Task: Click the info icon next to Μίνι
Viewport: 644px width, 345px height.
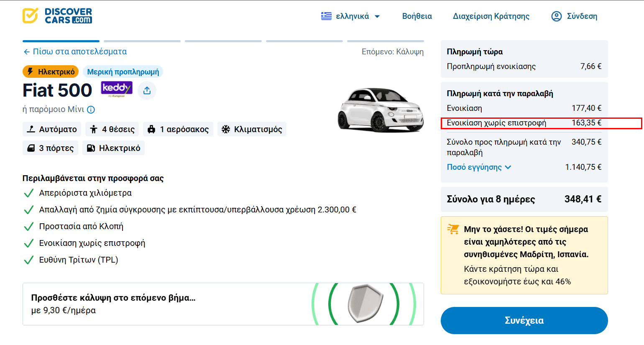Action: pos(91,110)
